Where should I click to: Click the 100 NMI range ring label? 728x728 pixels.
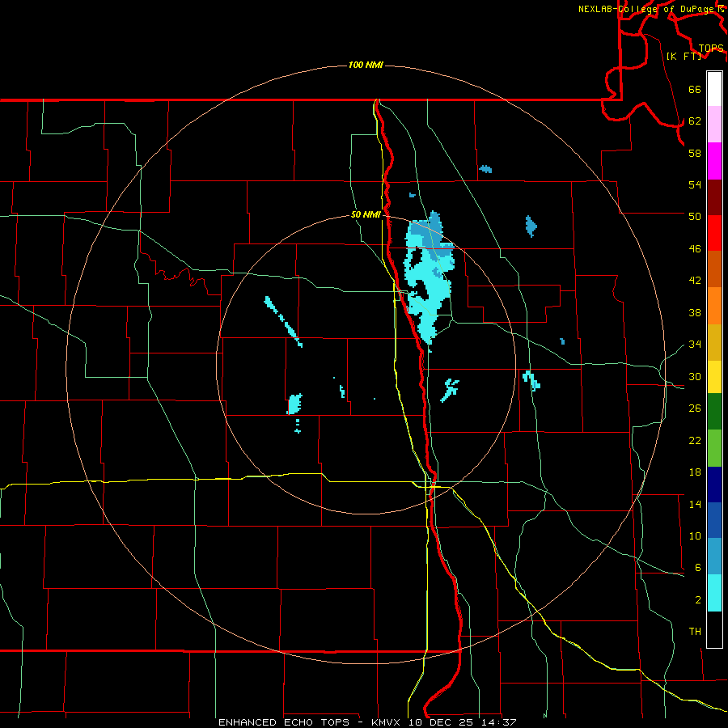(366, 65)
